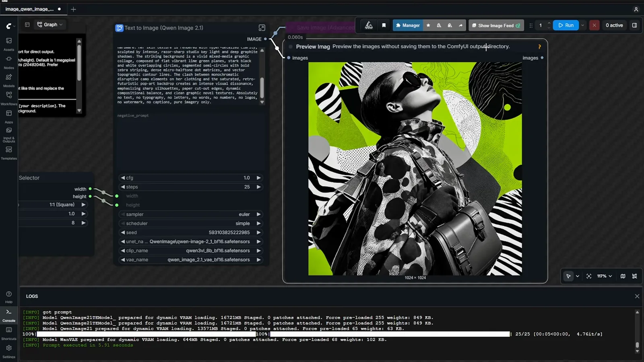Image resolution: width=644 pixels, height=362 pixels.
Task: Increase the steps value with right arrow
Action: point(258,187)
